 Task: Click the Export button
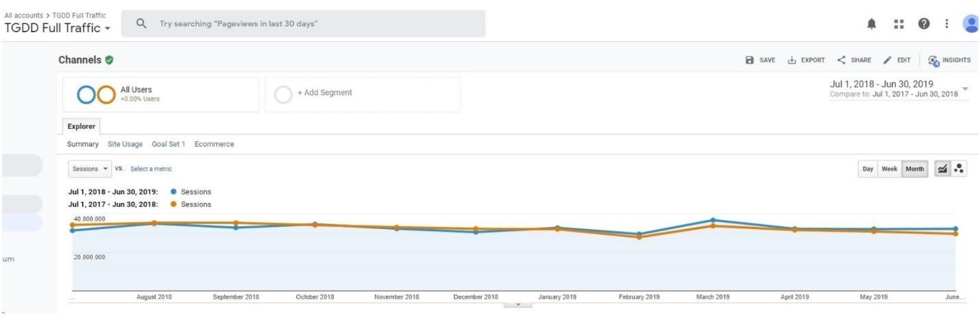coord(806,60)
